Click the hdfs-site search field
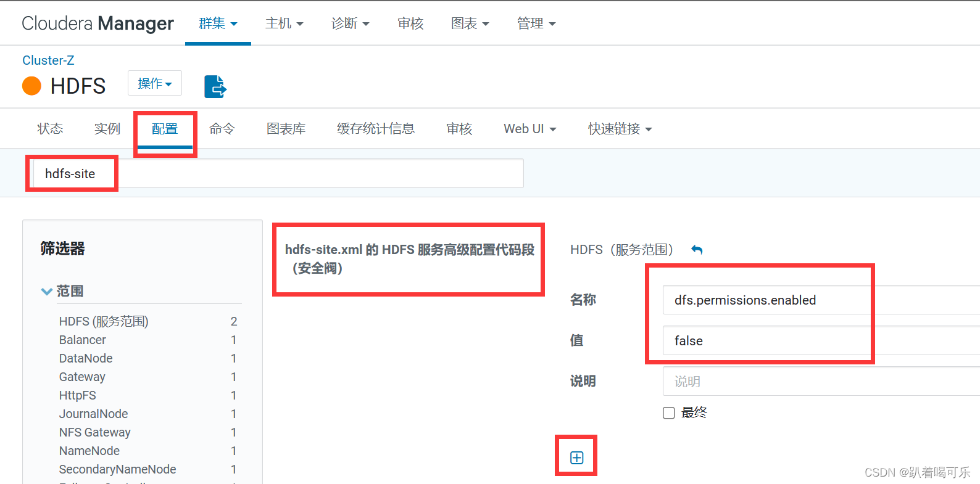The width and height of the screenshot is (980, 484). [278, 174]
